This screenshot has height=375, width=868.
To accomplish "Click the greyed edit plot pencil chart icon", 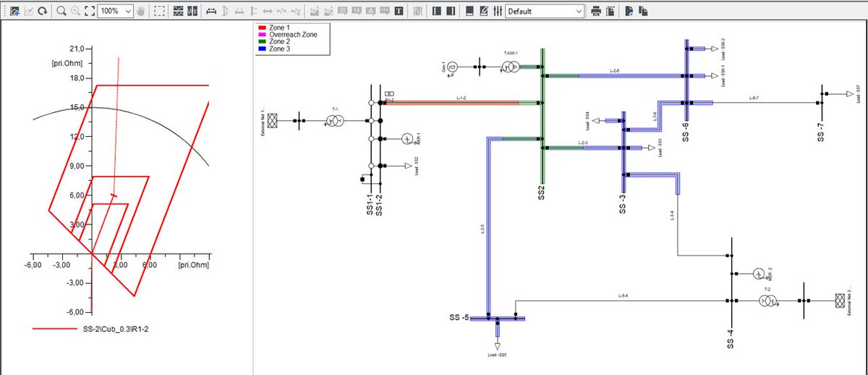I will (28, 11).
